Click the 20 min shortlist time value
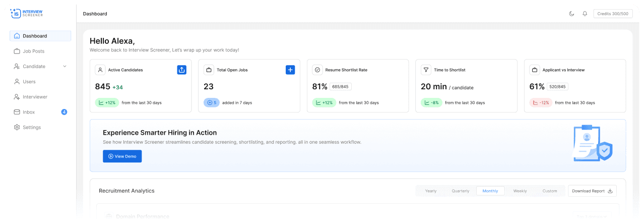Viewport: 644px width, 224px height. pyautogui.click(x=434, y=87)
